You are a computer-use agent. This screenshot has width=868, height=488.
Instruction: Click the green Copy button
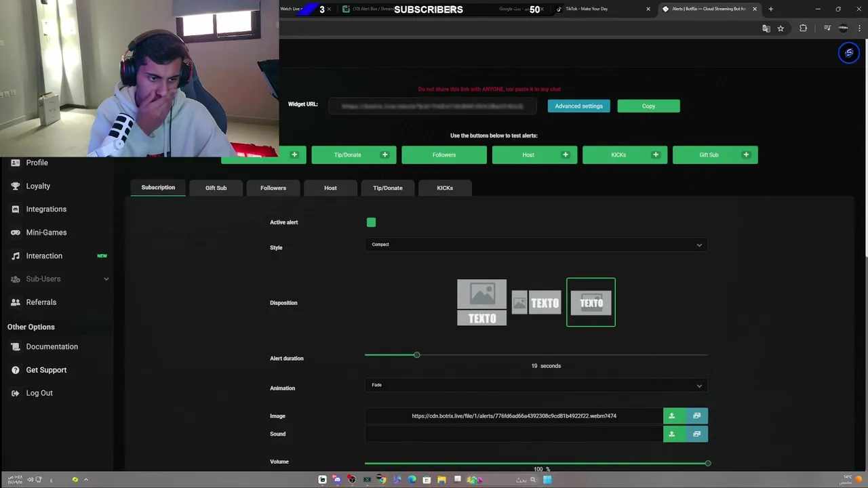(x=648, y=106)
